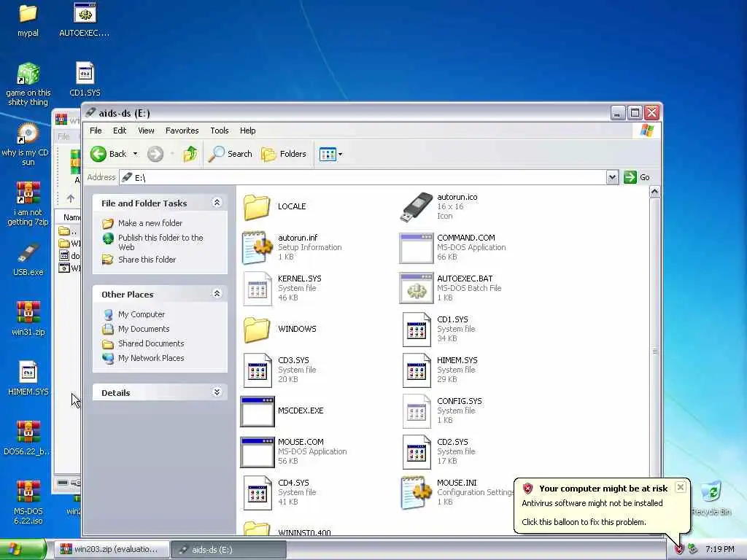Open the View menu
747x560 pixels.
[x=146, y=131]
